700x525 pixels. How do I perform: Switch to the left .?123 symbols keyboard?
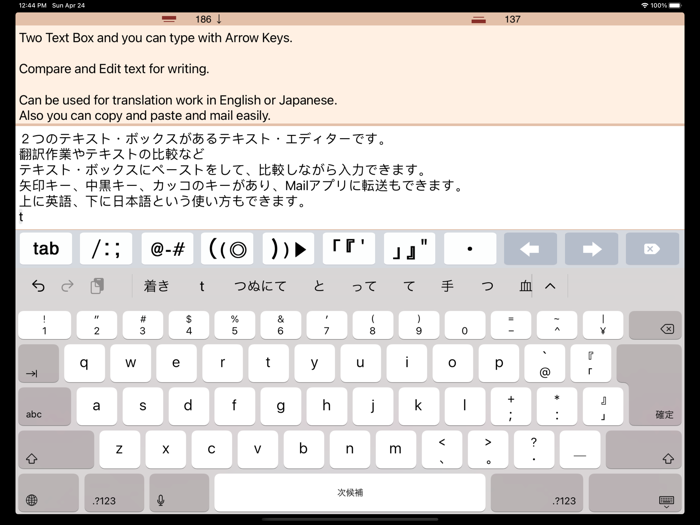point(103,499)
